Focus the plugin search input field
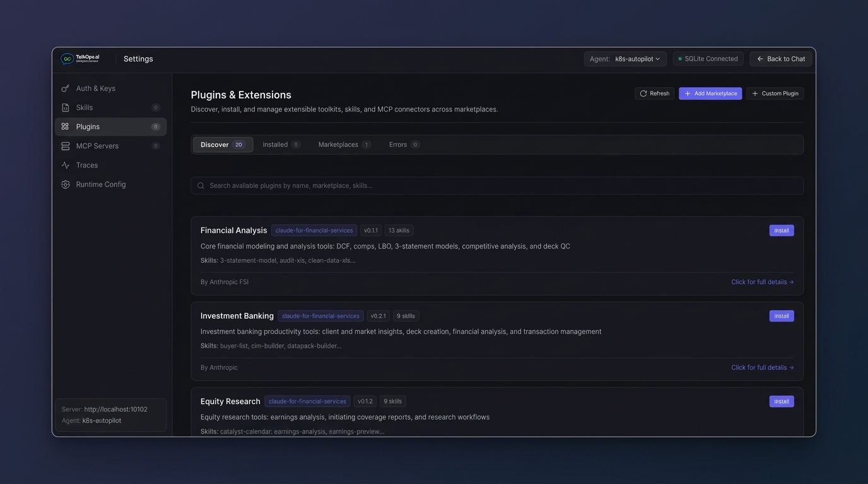Image resolution: width=868 pixels, height=484 pixels. [x=497, y=186]
